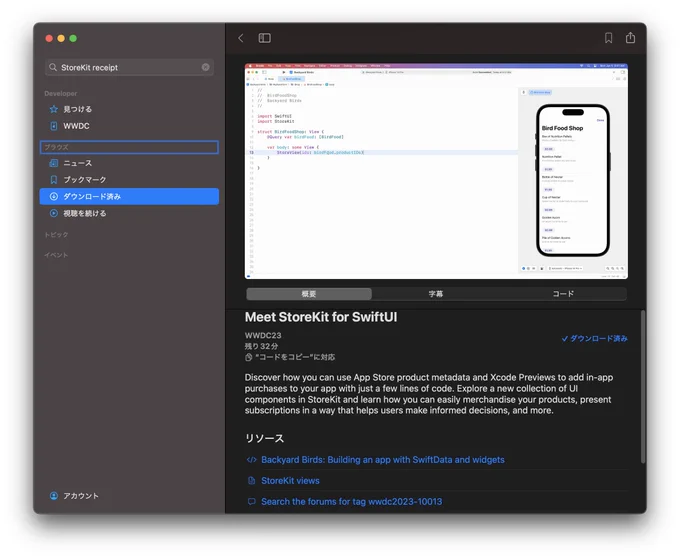Click the 残り 32分 remaining time text

(262, 346)
